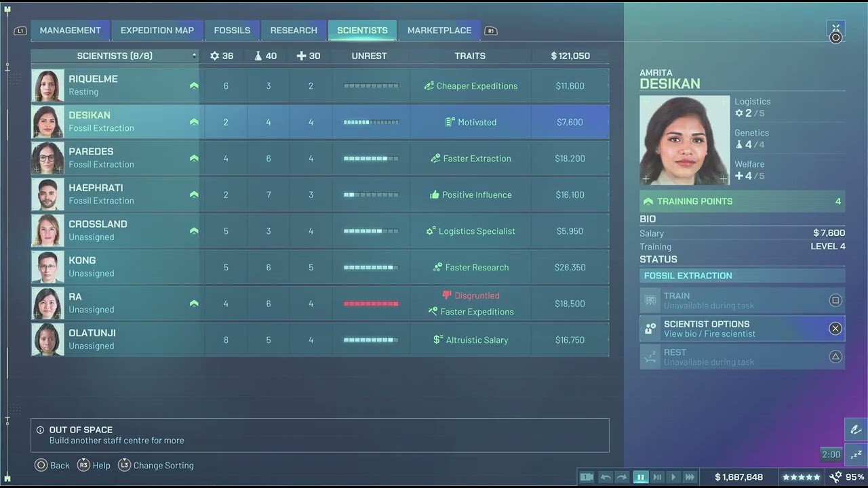Screen dimensions: 868x488
Task: Click the Training Points bar
Action: point(743,201)
